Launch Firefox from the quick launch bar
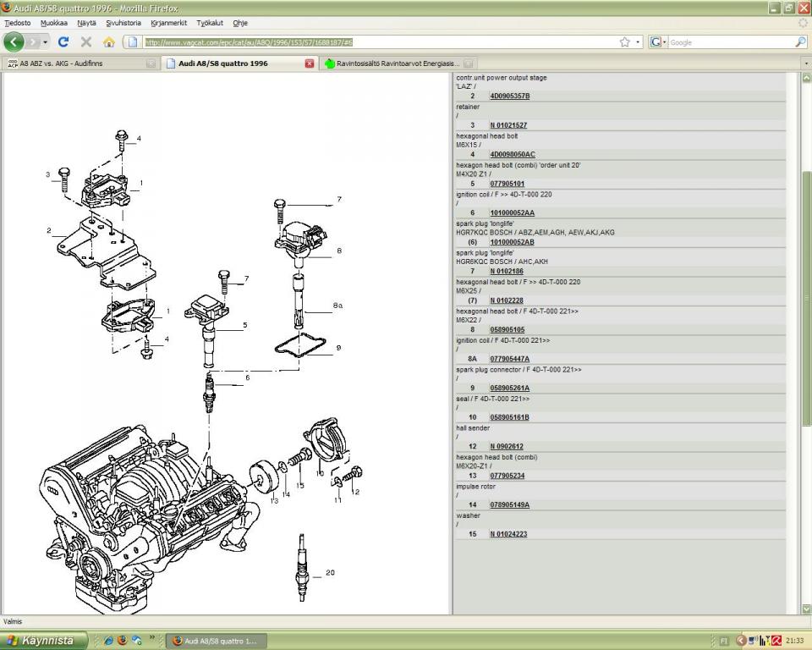This screenshot has height=650, width=812. click(123, 641)
